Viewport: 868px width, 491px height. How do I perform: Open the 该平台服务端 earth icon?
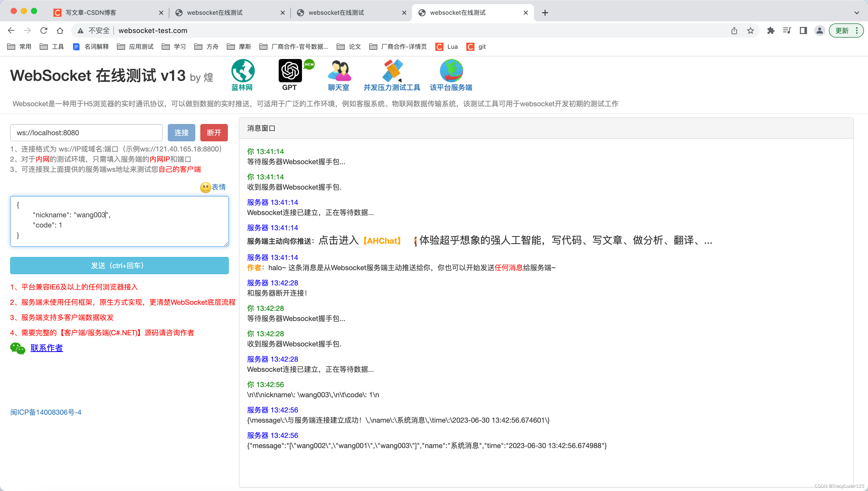pos(451,71)
